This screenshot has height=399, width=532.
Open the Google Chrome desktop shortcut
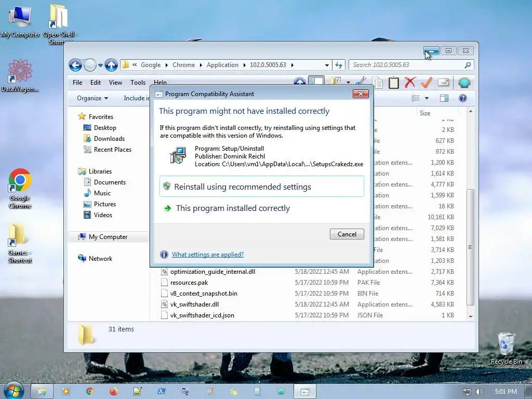[x=20, y=189]
